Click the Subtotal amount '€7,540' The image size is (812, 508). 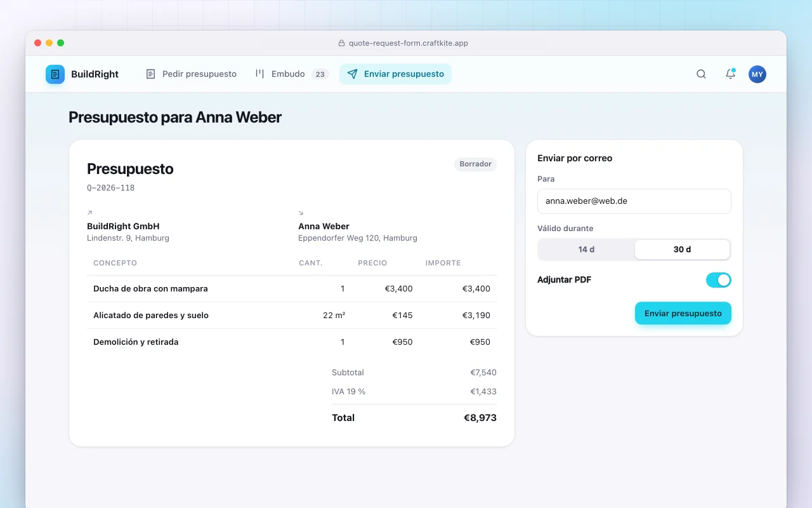(x=483, y=373)
